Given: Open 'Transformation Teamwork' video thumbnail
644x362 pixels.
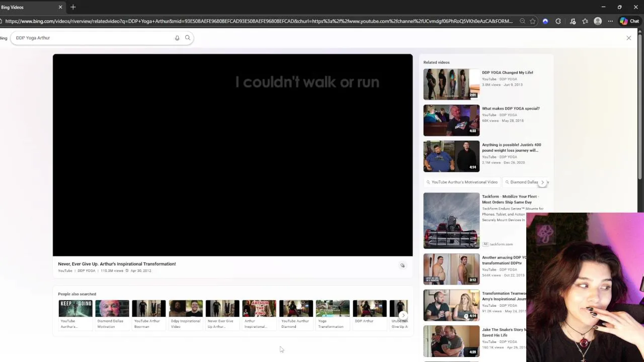Looking at the screenshot, I should (451, 305).
